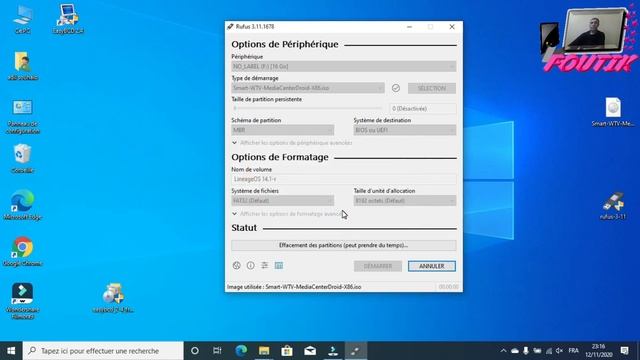
Task: Open Panneau de configuration desktop icon
Action: tap(22, 117)
